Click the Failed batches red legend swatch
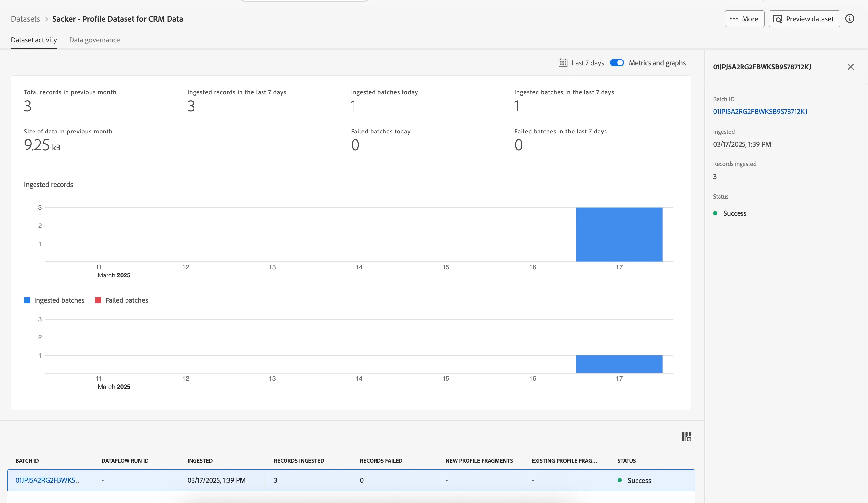 click(x=98, y=300)
